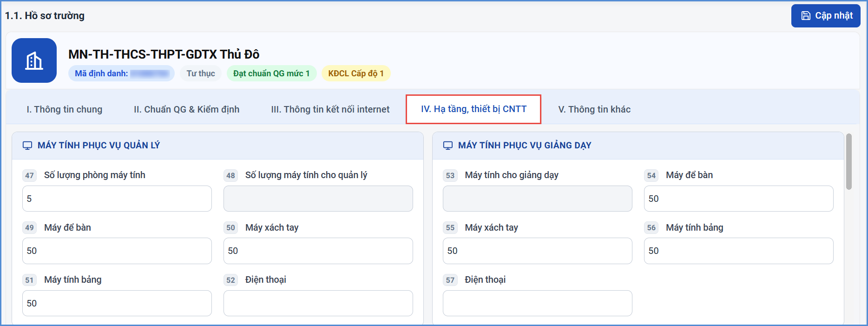This screenshot has width=868, height=326.
Task: Click the label Máy tính cho giảng dạy
Action: [512, 175]
